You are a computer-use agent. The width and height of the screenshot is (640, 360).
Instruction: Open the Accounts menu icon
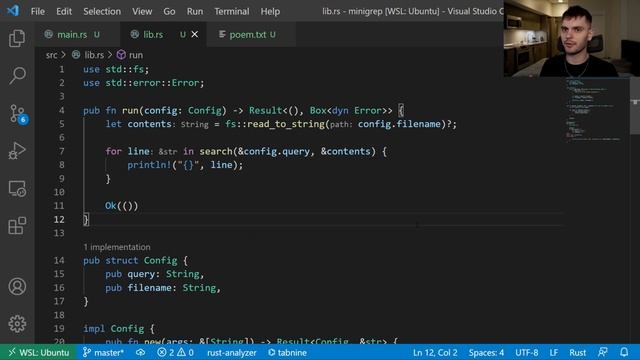pos(17,287)
